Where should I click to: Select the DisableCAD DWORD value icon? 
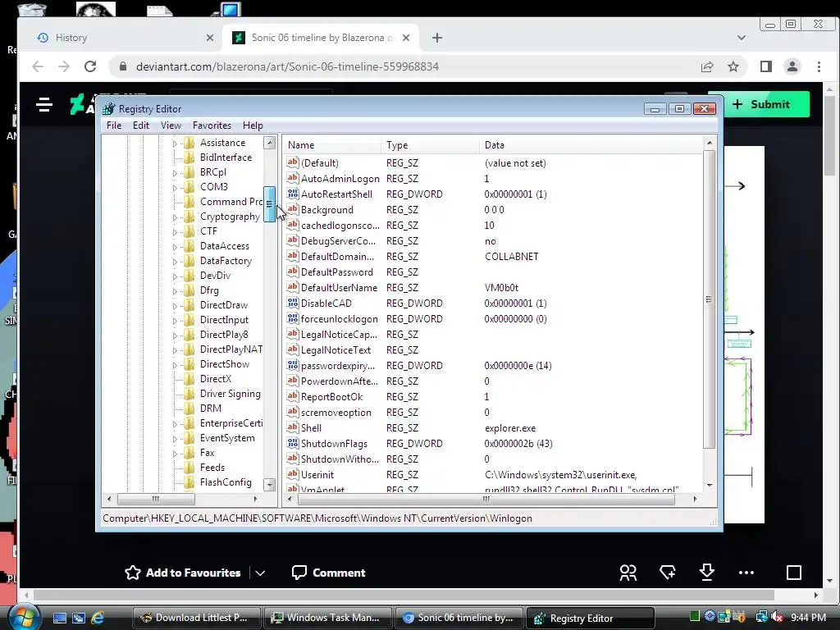click(x=293, y=303)
